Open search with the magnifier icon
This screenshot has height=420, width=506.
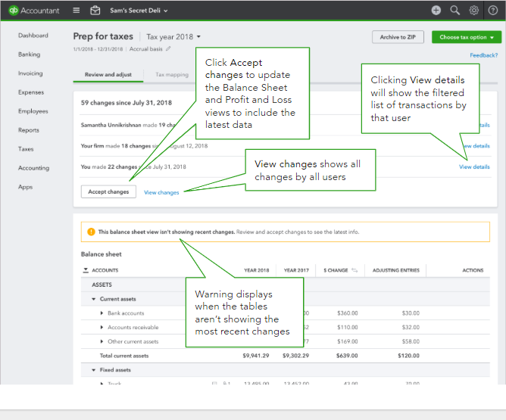click(455, 11)
